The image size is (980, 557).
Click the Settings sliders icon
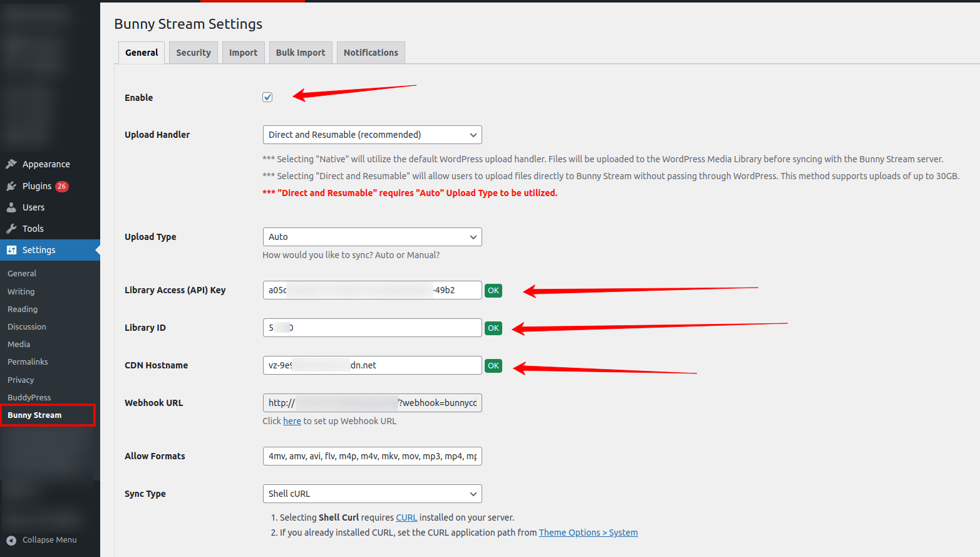[11, 250]
